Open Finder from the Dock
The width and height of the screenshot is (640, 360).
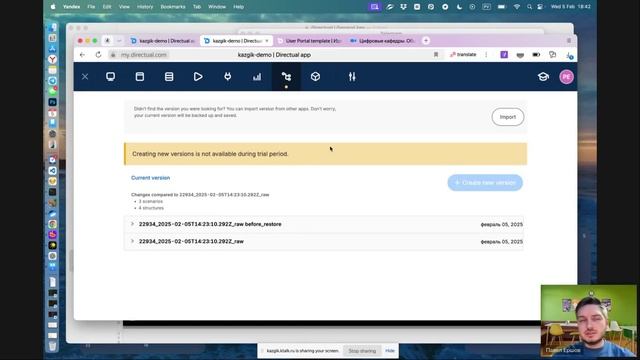[x=53, y=28]
